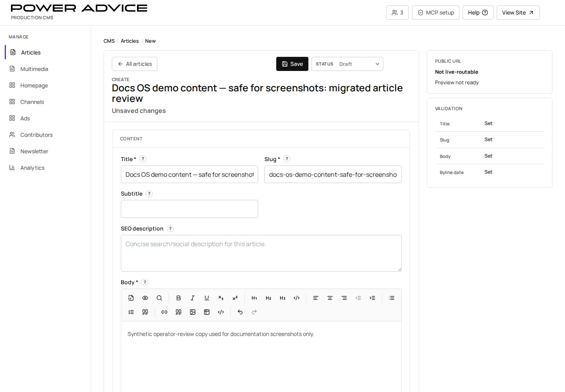Click View Site
The height and width of the screenshot is (392, 565).
pyautogui.click(x=518, y=13)
